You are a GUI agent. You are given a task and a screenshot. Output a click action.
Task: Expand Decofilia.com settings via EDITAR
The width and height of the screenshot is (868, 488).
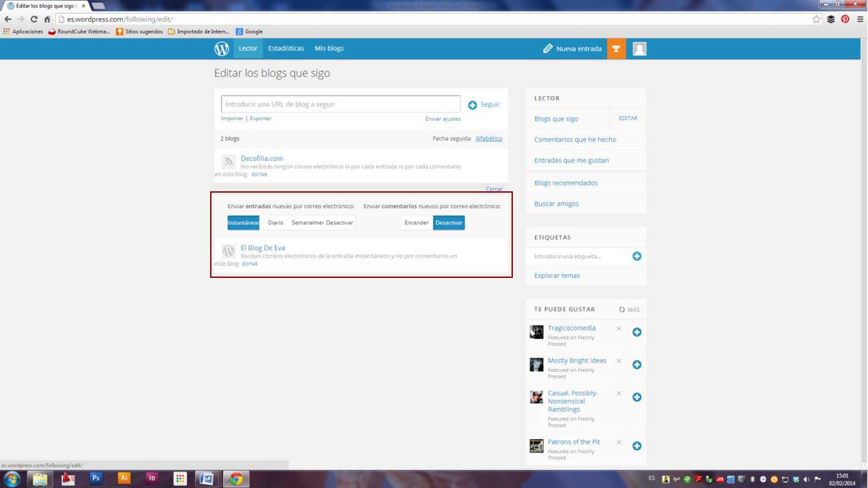point(259,175)
